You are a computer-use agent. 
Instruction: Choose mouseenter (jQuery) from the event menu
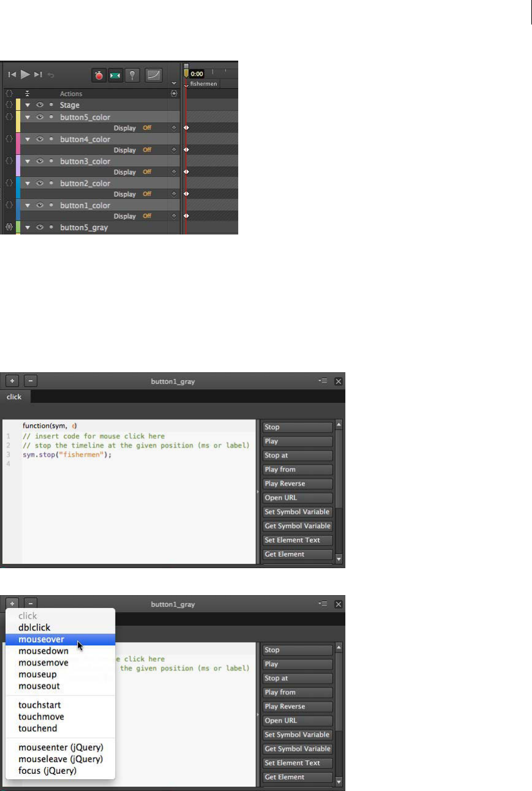pos(60,748)
